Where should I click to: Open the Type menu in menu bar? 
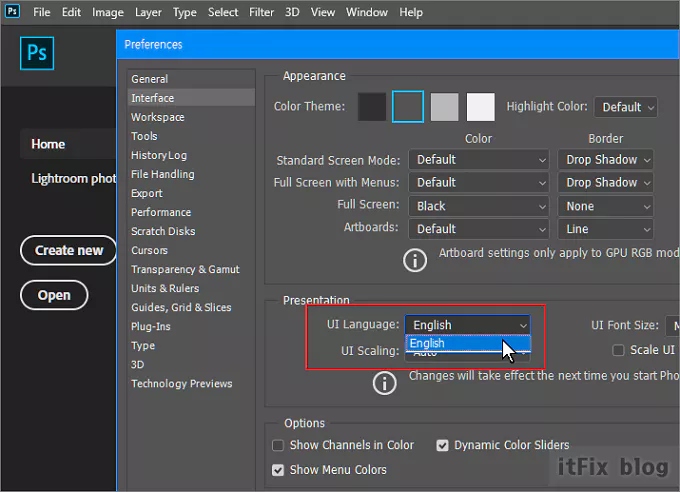(x=185, y=12)
